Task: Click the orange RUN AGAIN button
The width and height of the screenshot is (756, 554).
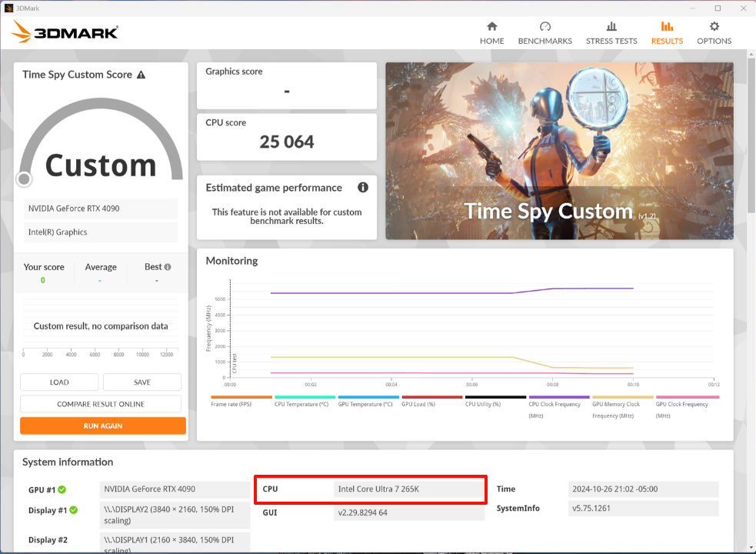Action: click(103, 426)
